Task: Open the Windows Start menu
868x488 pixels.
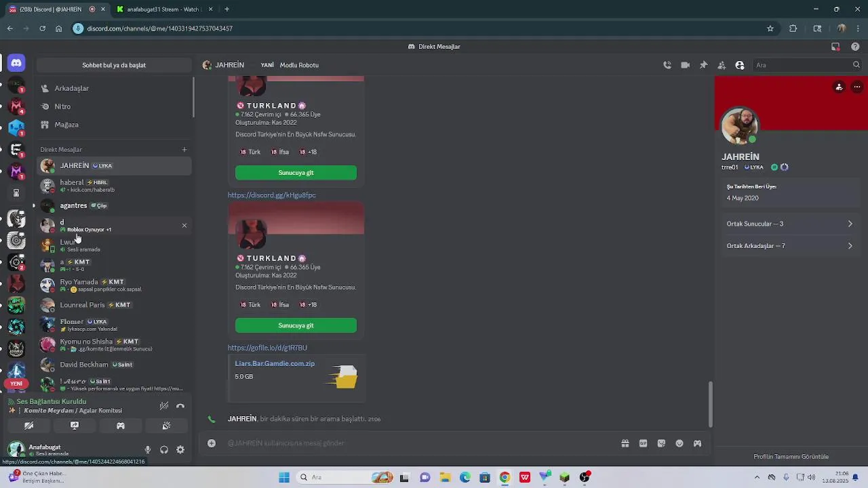Action: (x=284, y=477)
